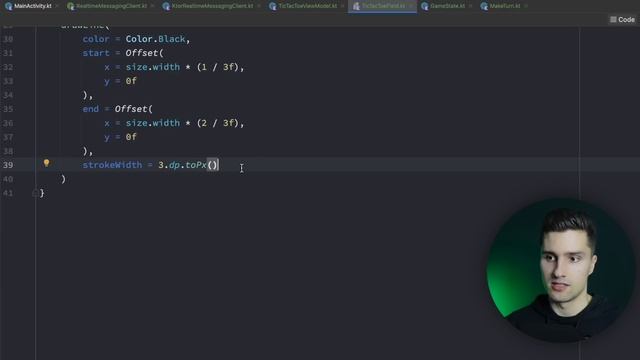Screen dimensions: 640x360
Task: Click 'Offset' on line 31
Action: coord(142,53)
